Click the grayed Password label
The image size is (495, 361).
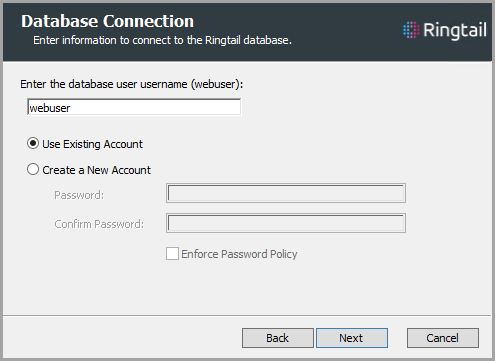pos(79,195)
